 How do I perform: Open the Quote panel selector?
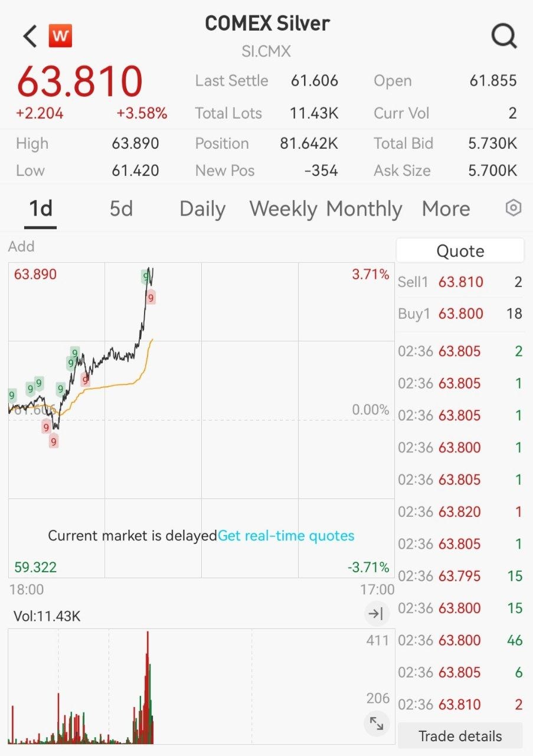[x=460, y=251]
